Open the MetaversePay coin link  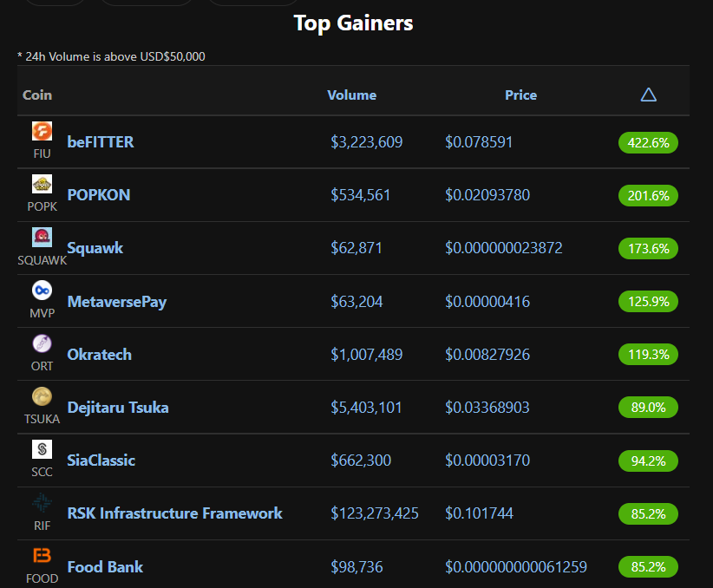[x=117, y=302]
